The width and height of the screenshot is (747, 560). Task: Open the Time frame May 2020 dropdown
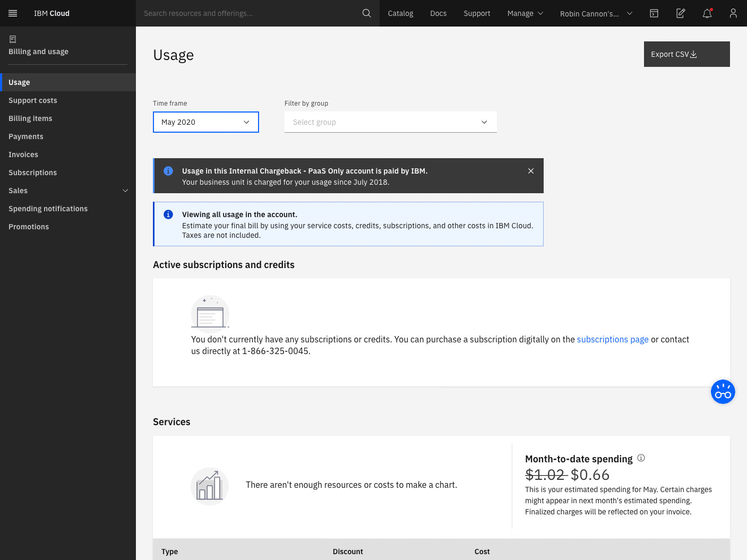206,122
